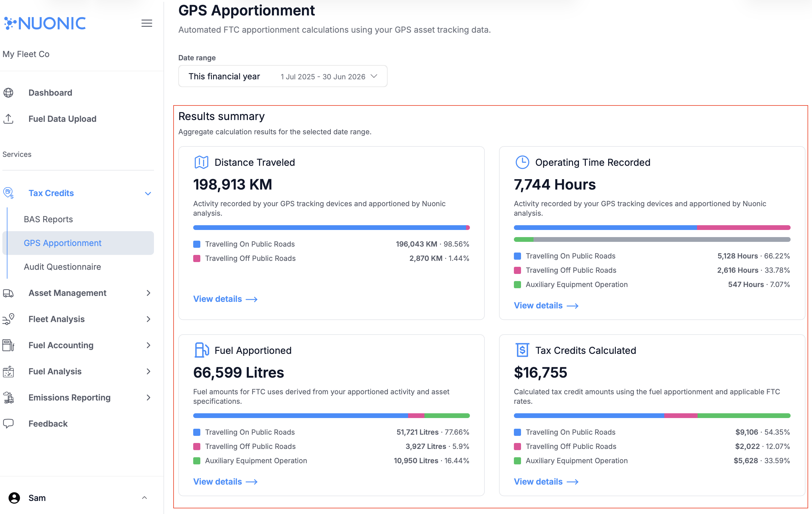Viewport: 812px width, 514px height.
Task: Click the Nuonic logo
Action: (45, 23)
